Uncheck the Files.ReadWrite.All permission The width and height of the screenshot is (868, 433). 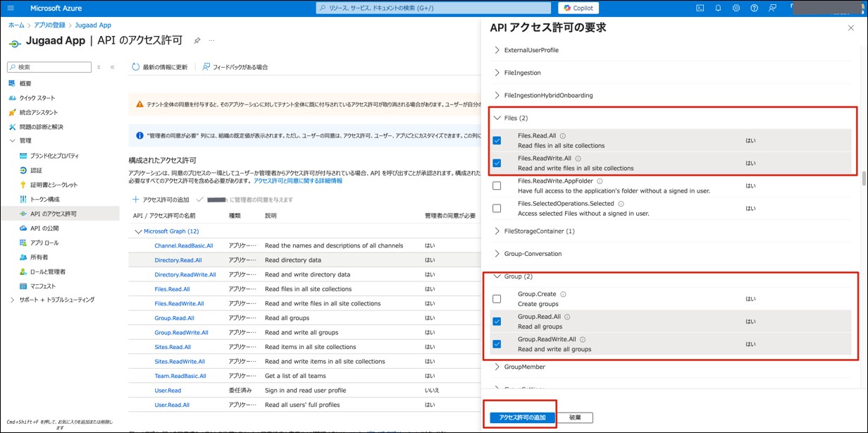pyautogui.click(x=497, y=163)
